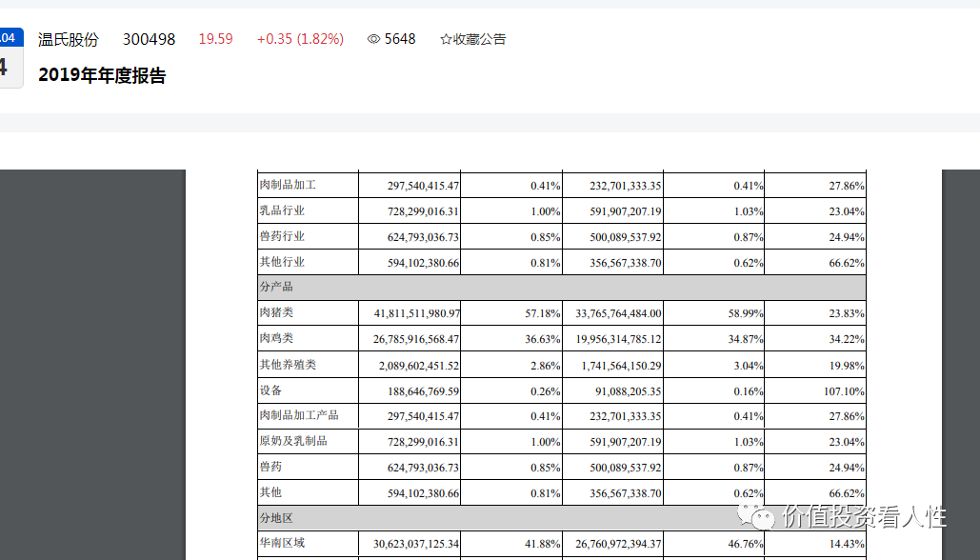Select the 其他行业 row label
980x560 pixels.
coord(282,262)
